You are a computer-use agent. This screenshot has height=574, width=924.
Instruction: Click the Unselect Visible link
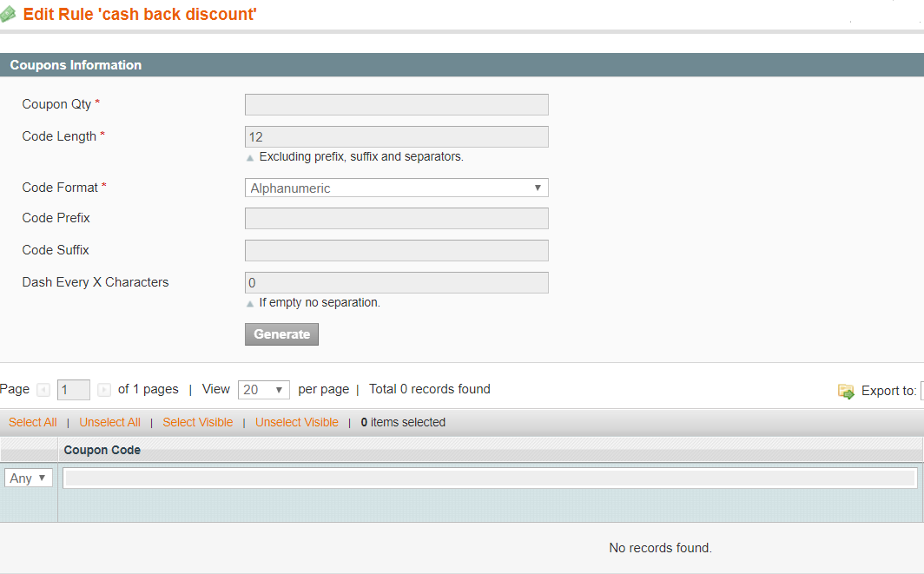(297, 422)
